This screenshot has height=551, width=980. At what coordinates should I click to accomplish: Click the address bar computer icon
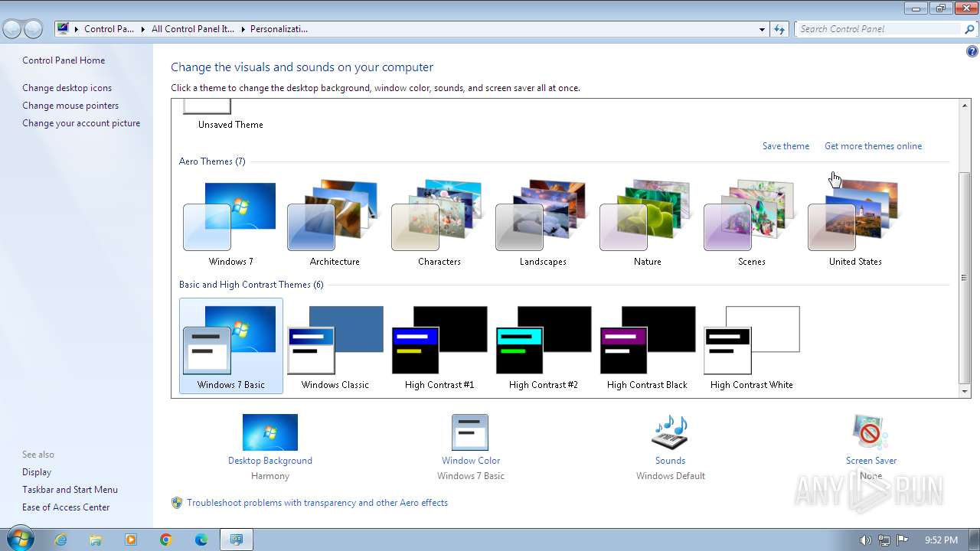point(63,29)
